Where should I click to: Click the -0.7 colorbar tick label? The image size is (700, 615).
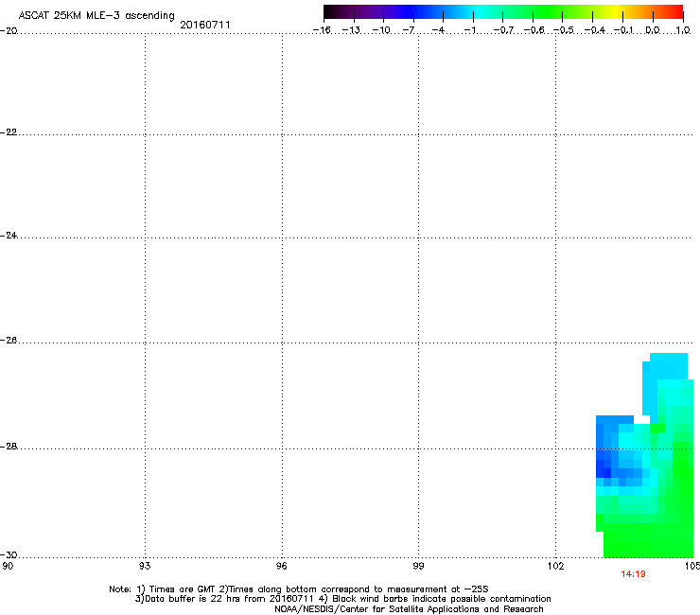[503, 30]
